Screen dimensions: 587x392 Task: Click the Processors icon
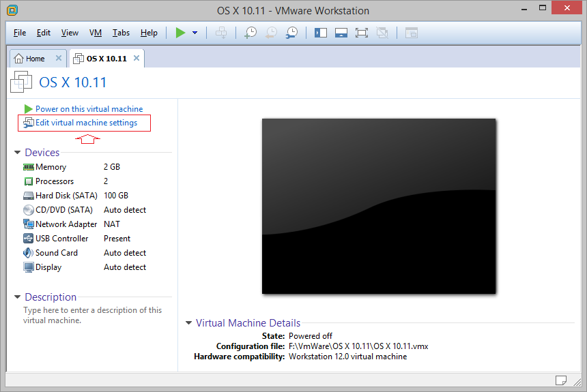click(x=29, y=181)
